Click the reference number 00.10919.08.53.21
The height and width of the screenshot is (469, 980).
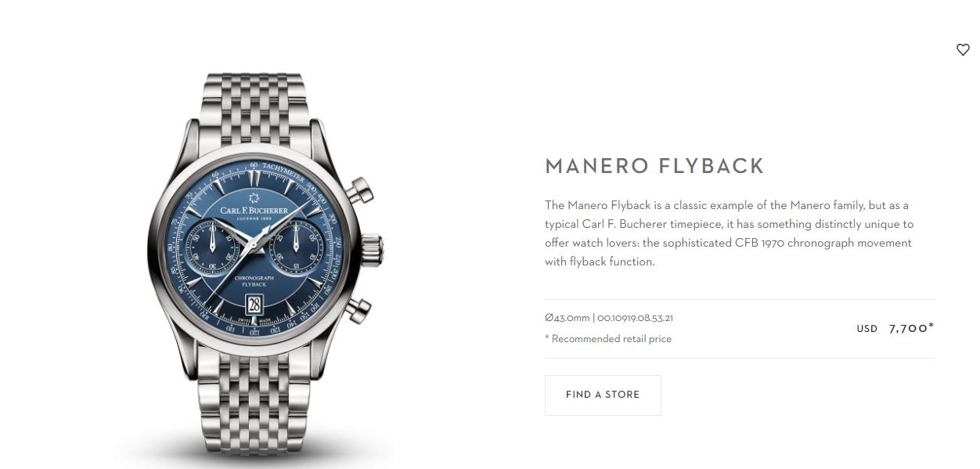(636, 319)
